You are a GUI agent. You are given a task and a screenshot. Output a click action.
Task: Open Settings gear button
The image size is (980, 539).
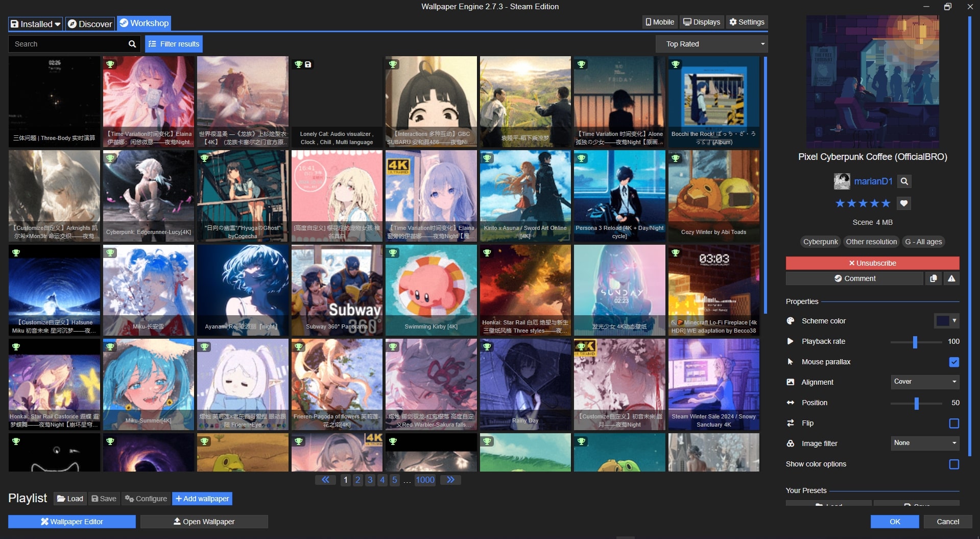pyautogui.click(x=747, y=22)
